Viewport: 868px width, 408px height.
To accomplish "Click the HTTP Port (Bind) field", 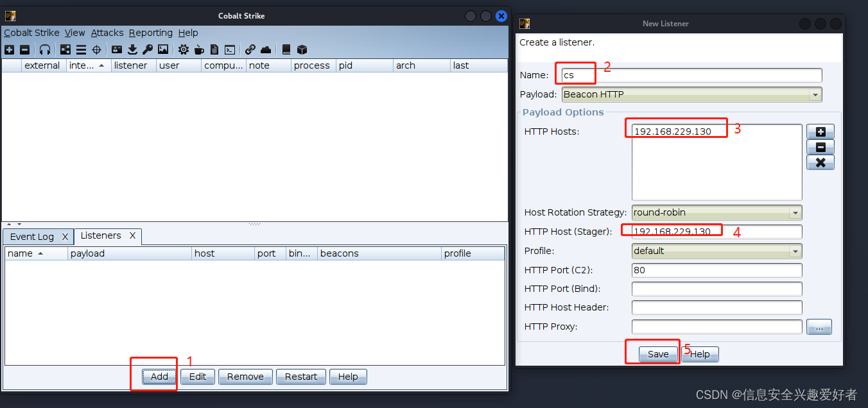I will tap(717, 289).
